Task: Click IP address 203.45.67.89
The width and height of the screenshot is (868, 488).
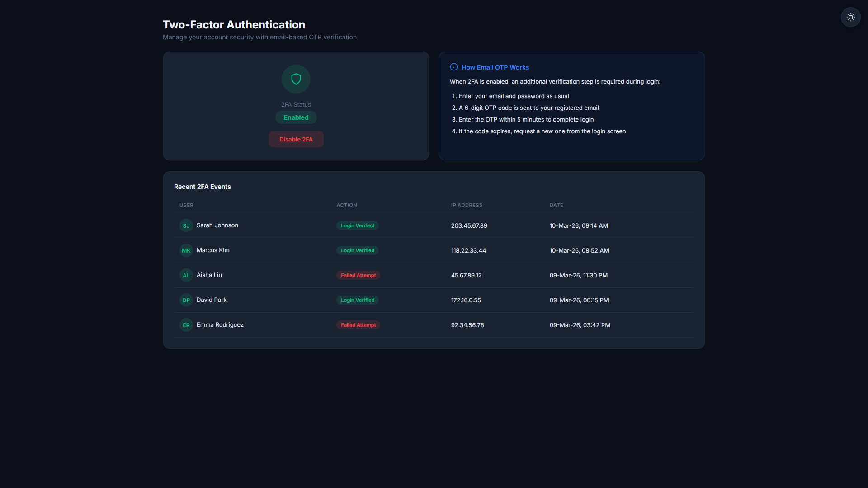Action: tap(469, 225)
